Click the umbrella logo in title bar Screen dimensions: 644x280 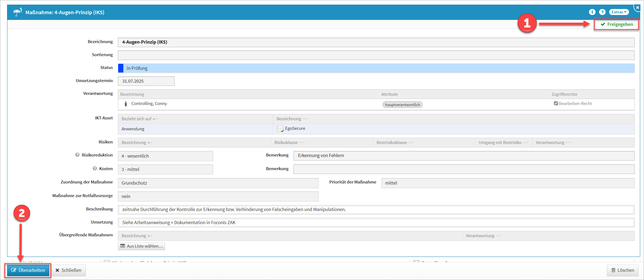click(x=17, y=12)
